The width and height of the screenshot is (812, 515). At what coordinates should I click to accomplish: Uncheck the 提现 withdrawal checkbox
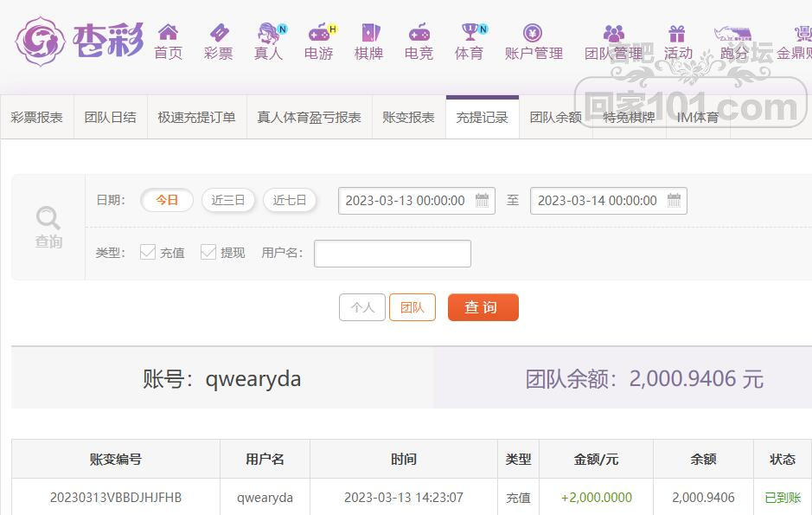208,252
